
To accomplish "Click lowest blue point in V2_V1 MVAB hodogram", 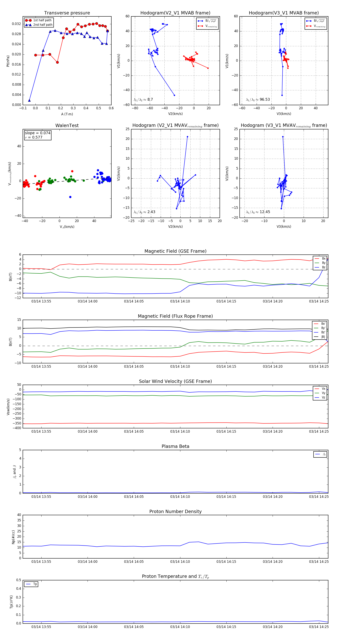I will pos(174,95).
